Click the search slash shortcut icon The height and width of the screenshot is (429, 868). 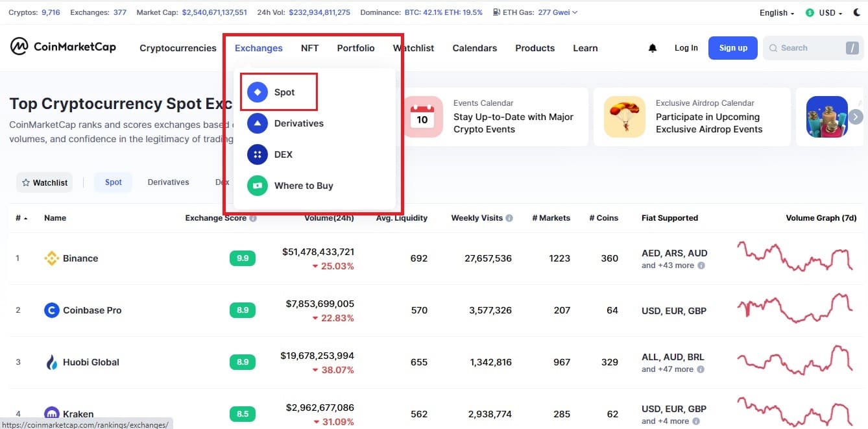pyautogui.click(x=852, y=48)
